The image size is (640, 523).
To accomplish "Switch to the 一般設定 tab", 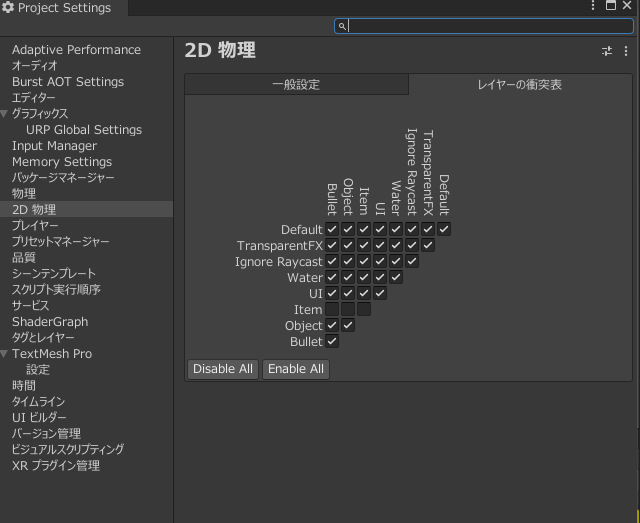I will coord(296,85).
